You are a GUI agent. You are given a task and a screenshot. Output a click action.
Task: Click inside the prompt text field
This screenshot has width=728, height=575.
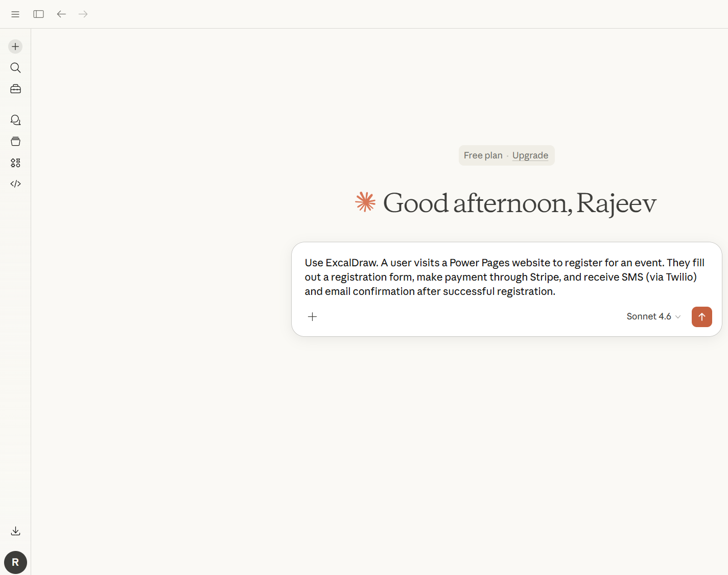coord(505,277)
